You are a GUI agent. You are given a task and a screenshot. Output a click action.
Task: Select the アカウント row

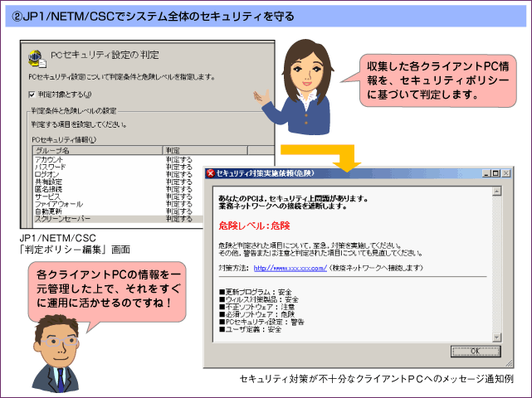[x=119, y=159]
